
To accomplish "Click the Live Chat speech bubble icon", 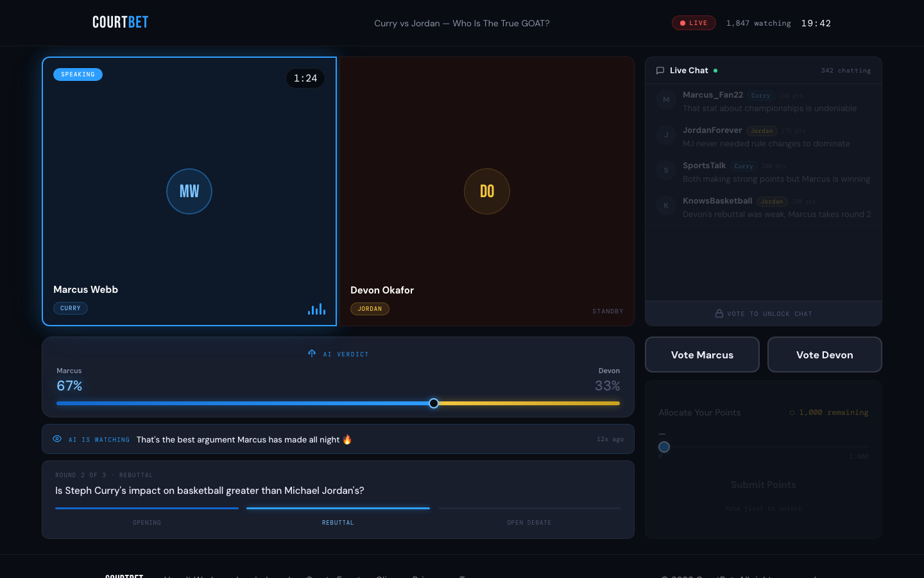I will click(x=660, y=71).
